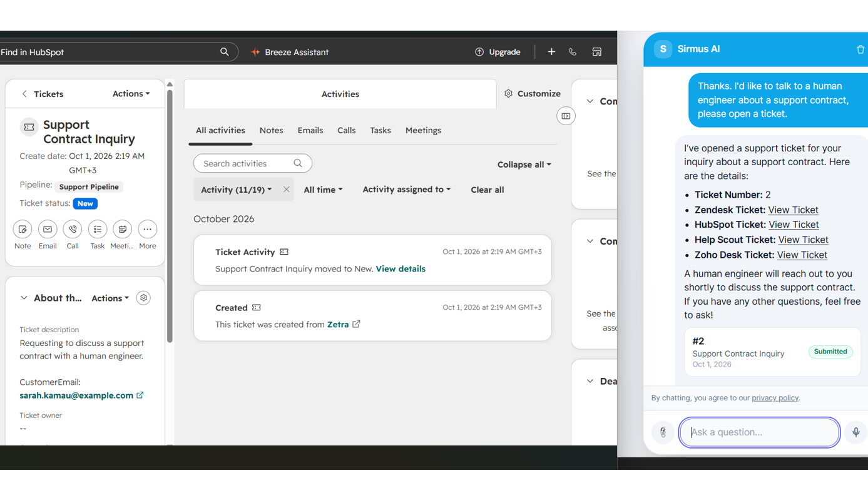Open the HubSpot Ticket View Ticket link
Viewport: 868px width, 488px height.
(794, 225)
